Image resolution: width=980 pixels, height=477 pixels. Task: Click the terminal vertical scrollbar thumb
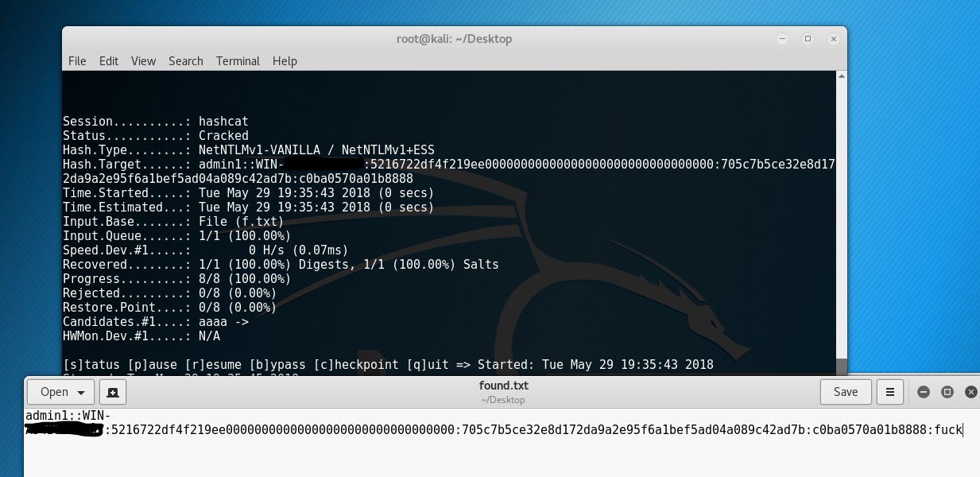tap(842, 366)
